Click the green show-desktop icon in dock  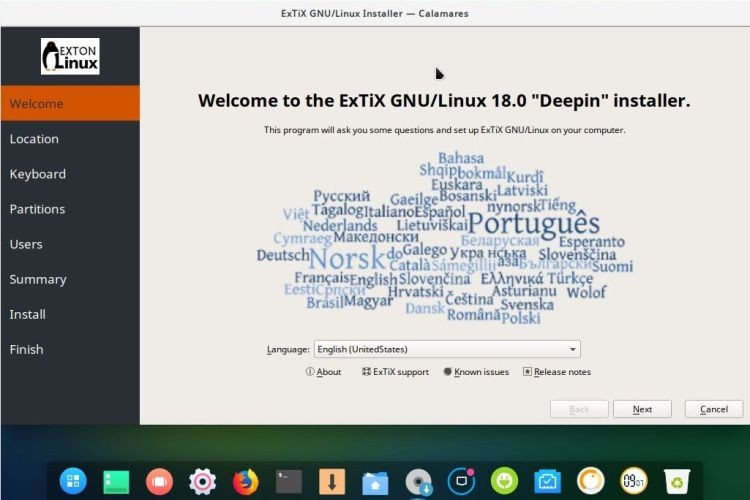click(x=116, y=481)
